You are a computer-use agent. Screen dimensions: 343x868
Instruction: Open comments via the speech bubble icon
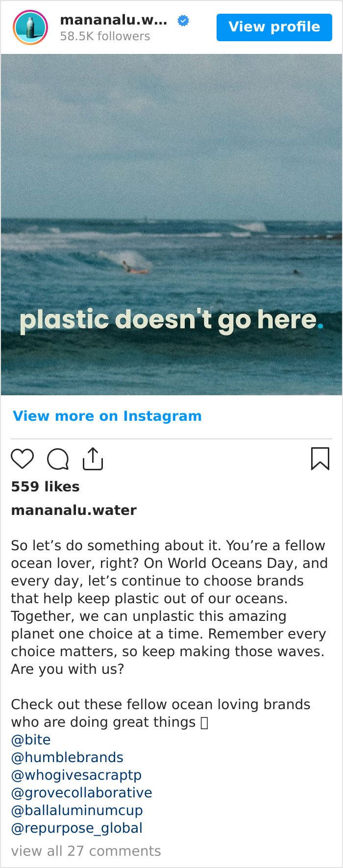pos(57,459)
